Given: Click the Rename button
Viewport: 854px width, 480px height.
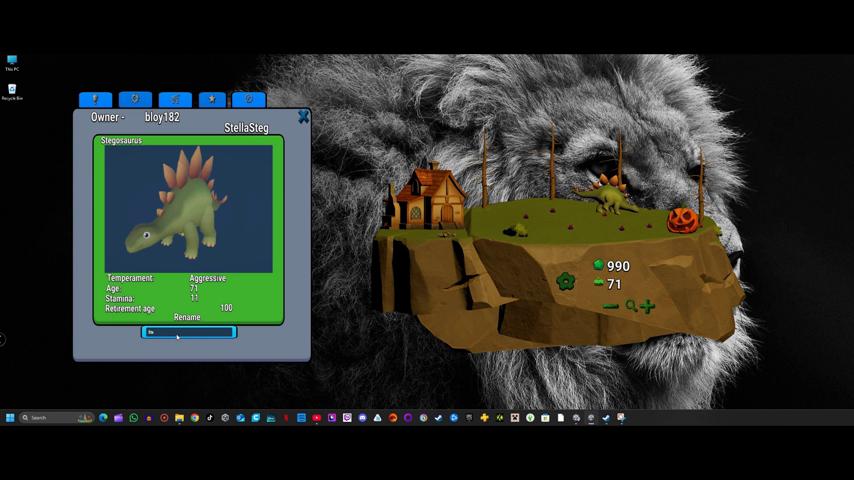Looking at the screenshot, I should (x=187, y=317).
